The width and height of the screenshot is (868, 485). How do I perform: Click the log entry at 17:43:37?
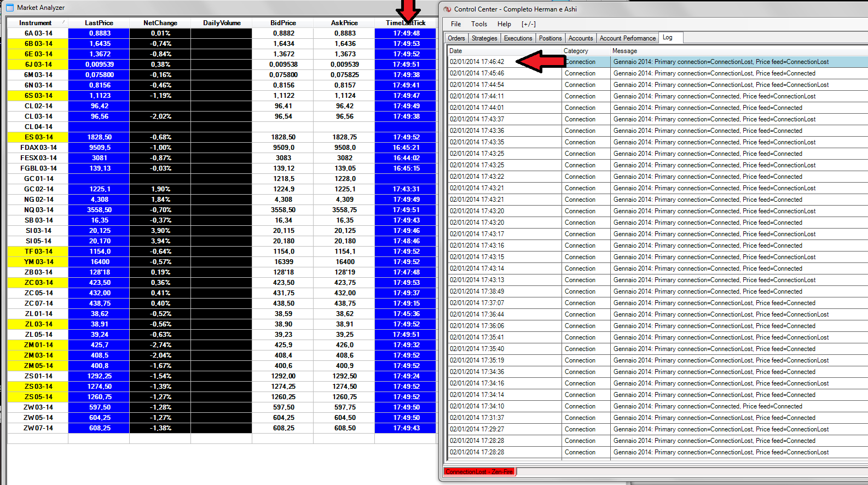click(x=658, y=119)
